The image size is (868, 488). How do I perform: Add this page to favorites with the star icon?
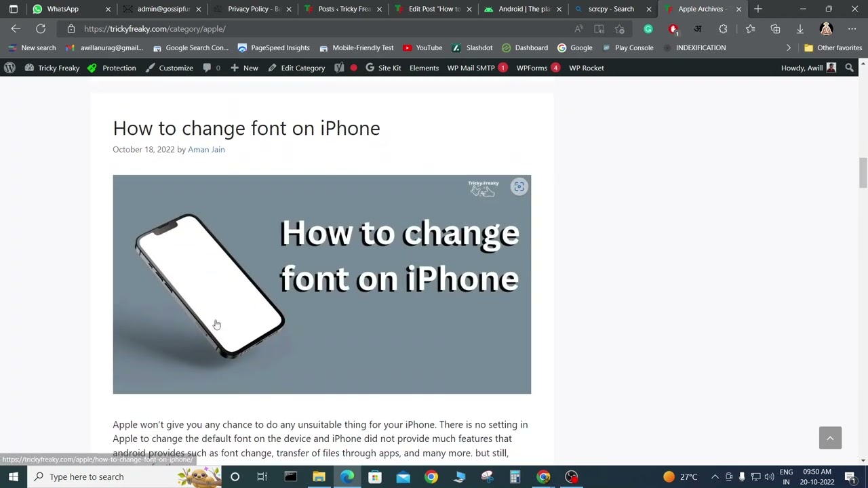click(619, 29)
